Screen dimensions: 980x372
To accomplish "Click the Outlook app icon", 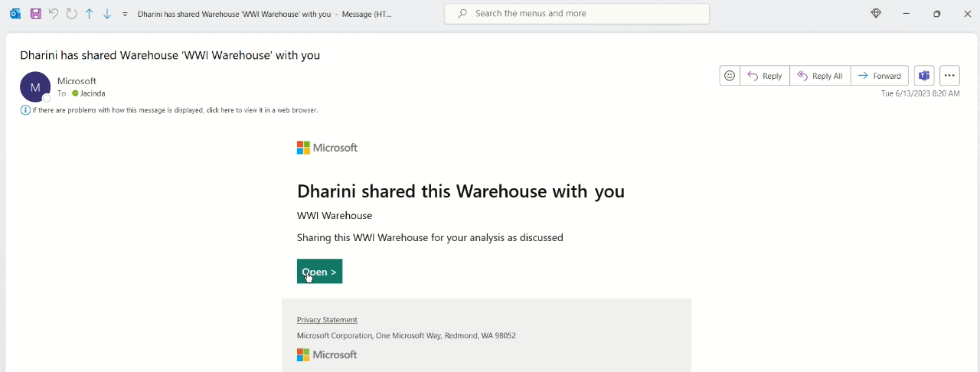I will coord(15,14).
